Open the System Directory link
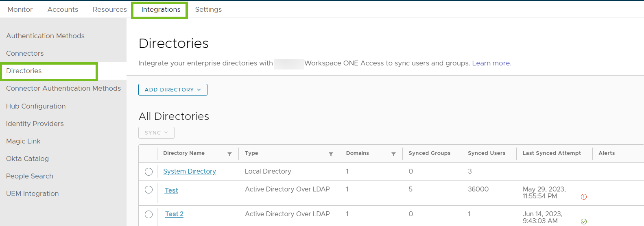Screen dimensions: 644x226 tap(190, 171)
